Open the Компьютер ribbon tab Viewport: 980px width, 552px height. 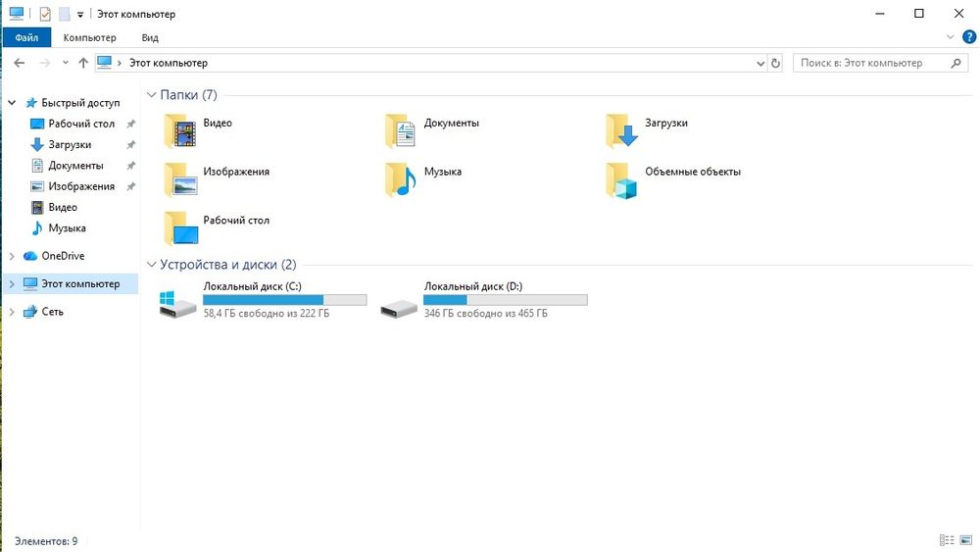tap(89, 37)
